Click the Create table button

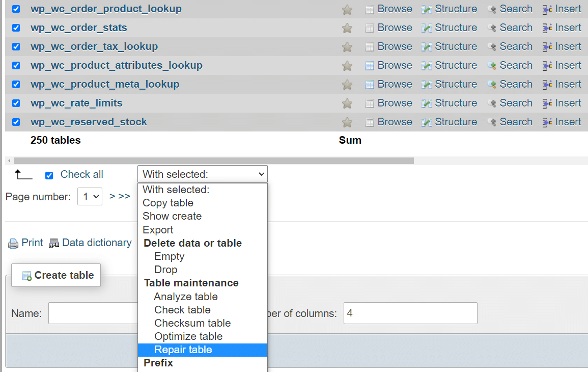[x=55, y=275]
